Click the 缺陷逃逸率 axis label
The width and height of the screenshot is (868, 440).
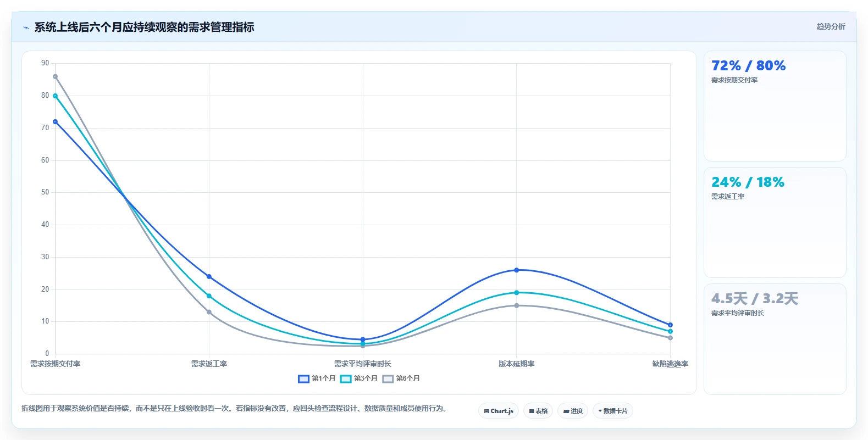click(670, 364)
